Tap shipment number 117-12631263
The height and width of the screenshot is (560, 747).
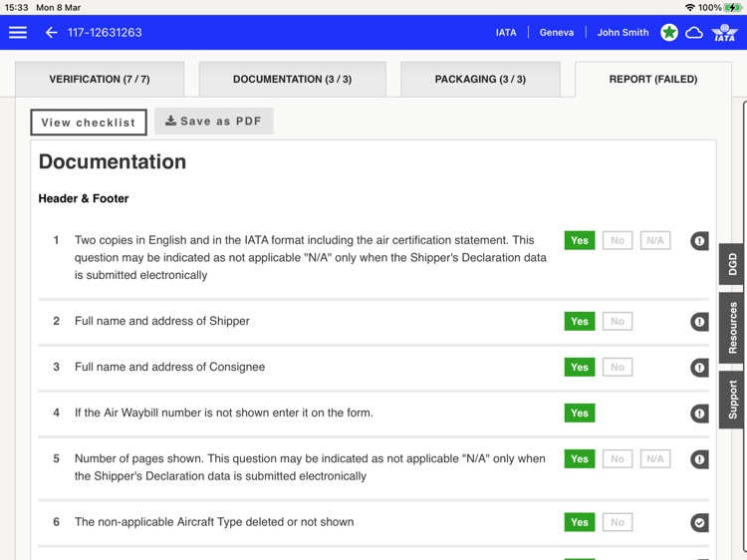(x=105, y=33)
